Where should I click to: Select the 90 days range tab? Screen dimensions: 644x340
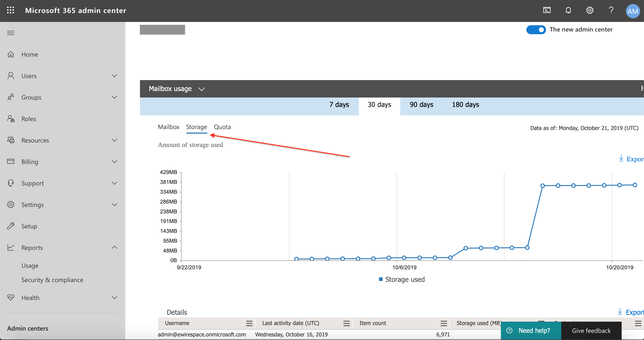[422, 105]
